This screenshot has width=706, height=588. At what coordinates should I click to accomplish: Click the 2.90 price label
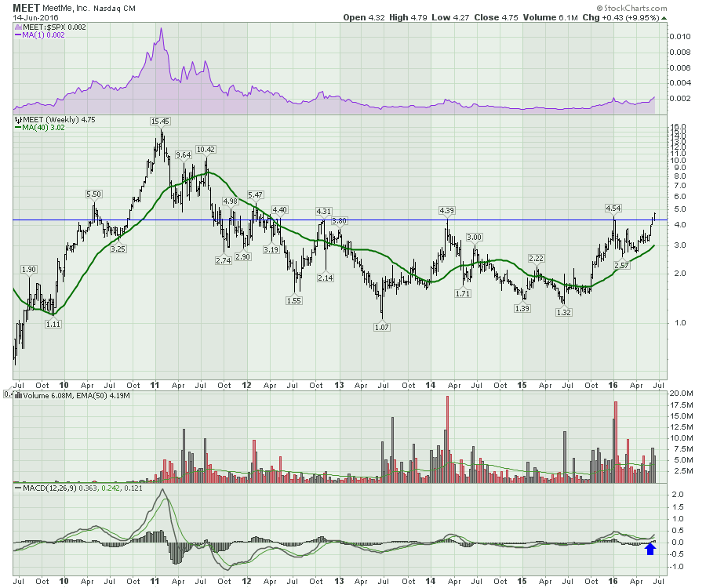tap(242, 256)
